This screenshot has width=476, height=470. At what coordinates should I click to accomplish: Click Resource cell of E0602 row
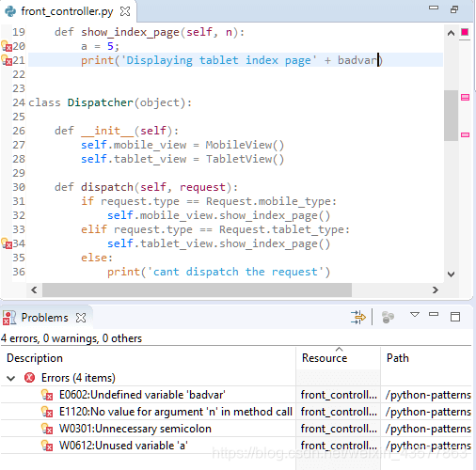pos(339,395)
